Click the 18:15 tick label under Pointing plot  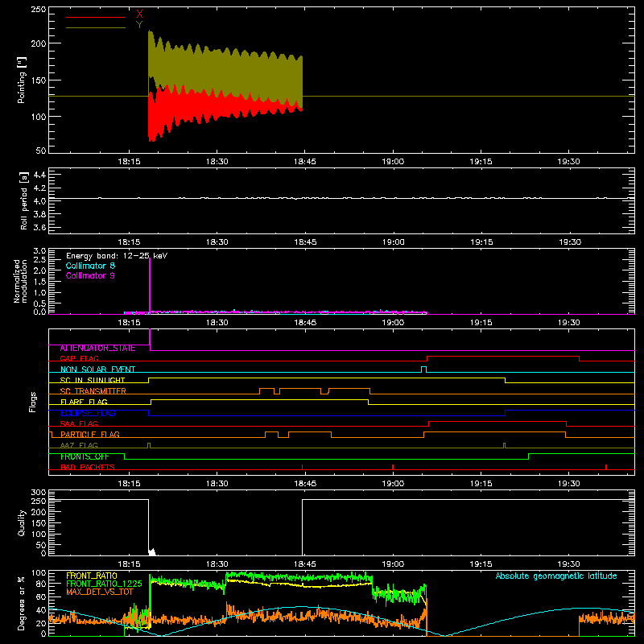(129, 162)
